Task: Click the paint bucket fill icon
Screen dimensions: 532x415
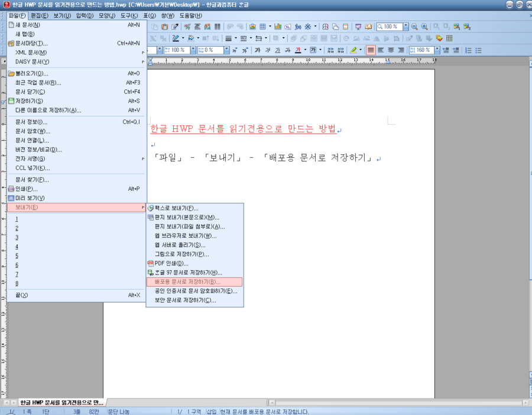Action: [191, 38]
